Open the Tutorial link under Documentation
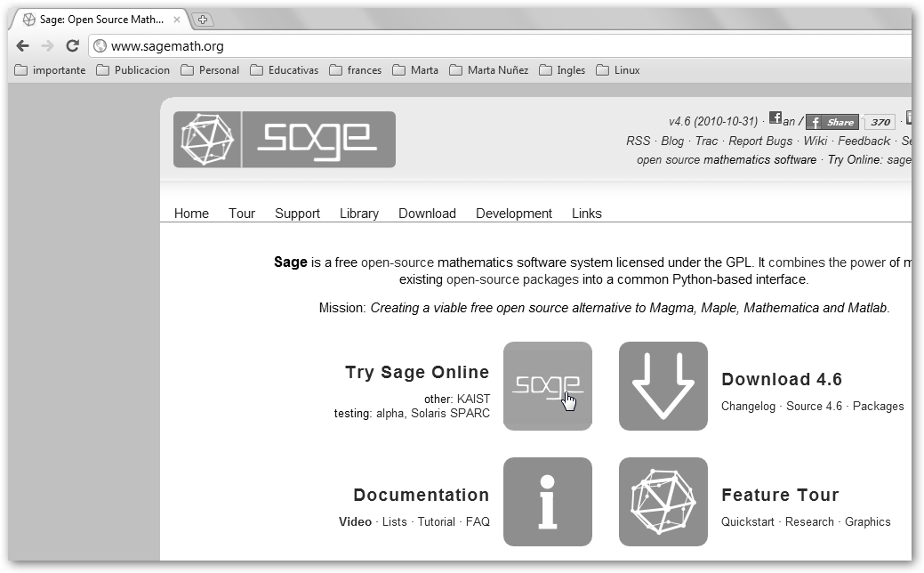924x573 pixels. [x=436, y=522]
